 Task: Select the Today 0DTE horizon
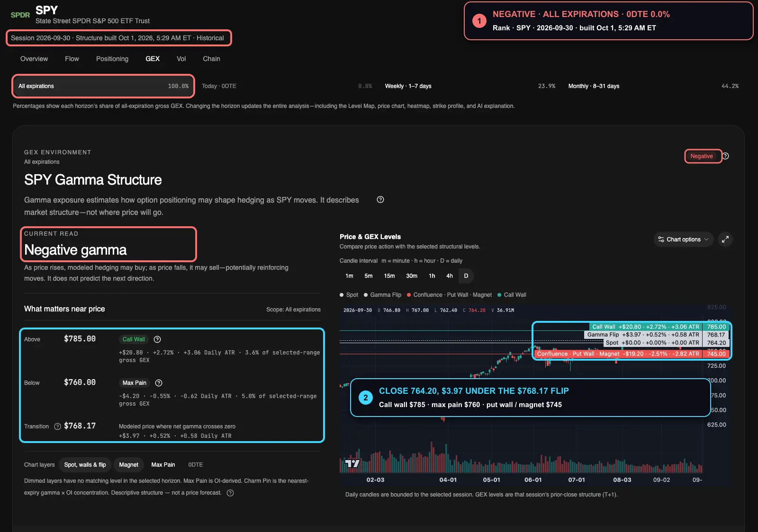pyautogui.click(x=287, y=86)
